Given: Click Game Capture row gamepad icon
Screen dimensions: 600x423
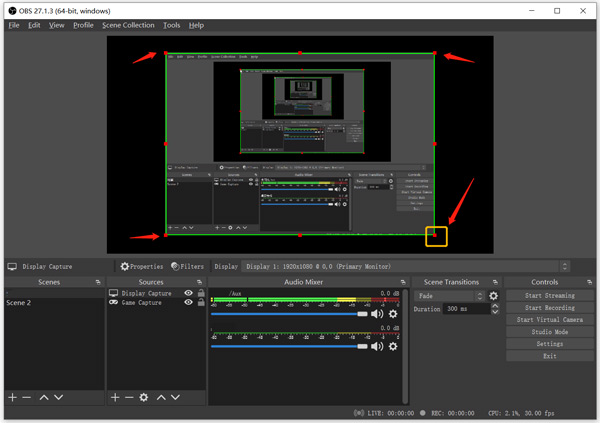Looking at the screenshot, I should coord(113,302).
